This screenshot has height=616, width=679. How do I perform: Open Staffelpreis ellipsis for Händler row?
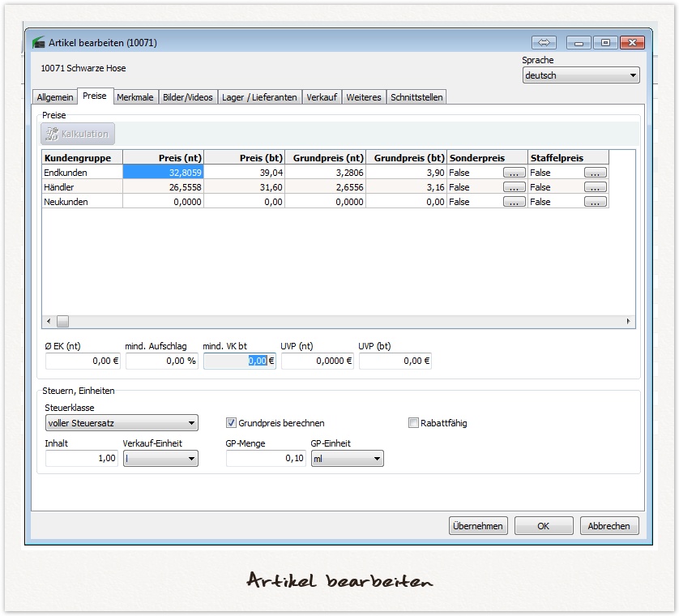click(595, 187)
